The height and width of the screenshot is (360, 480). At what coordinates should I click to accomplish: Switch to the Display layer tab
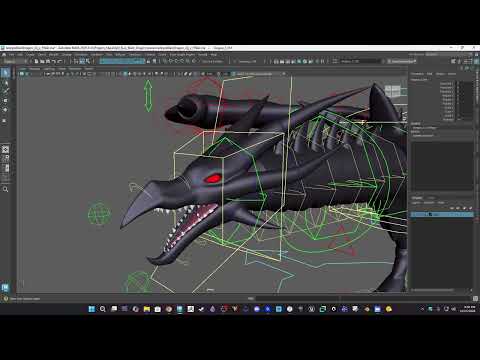tap(417, 198)
